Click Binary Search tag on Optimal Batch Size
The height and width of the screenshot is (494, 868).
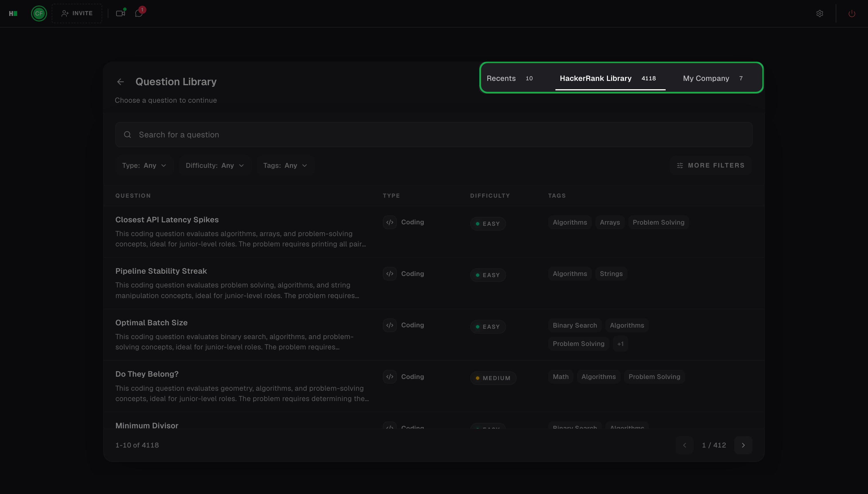pos(575,325)
